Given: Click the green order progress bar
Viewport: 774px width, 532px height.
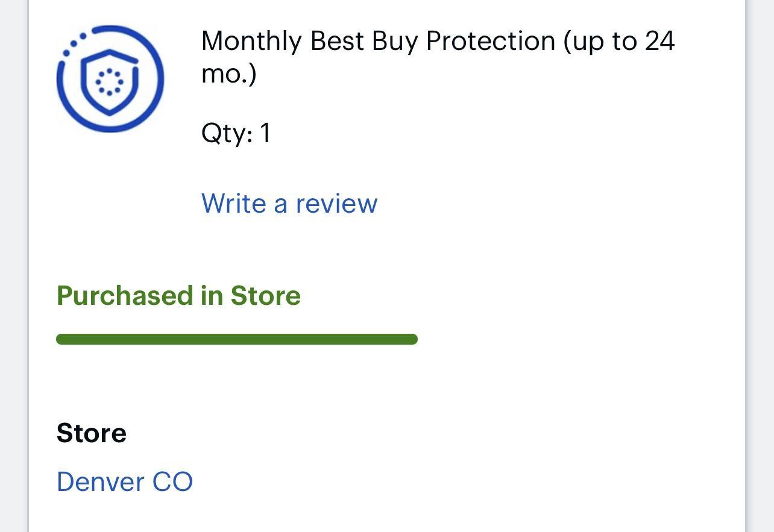Looking at the screenshot, I should click(x=236, y=339).
